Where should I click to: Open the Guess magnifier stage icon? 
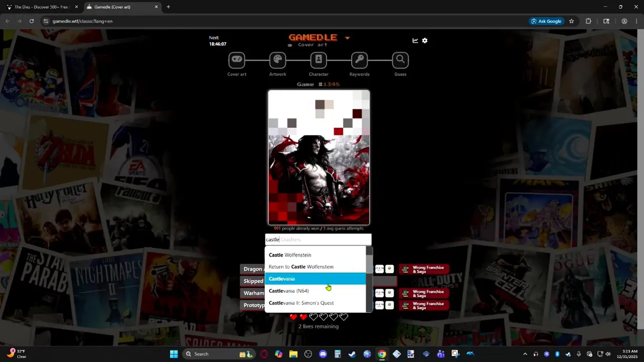tap(400, 60)
